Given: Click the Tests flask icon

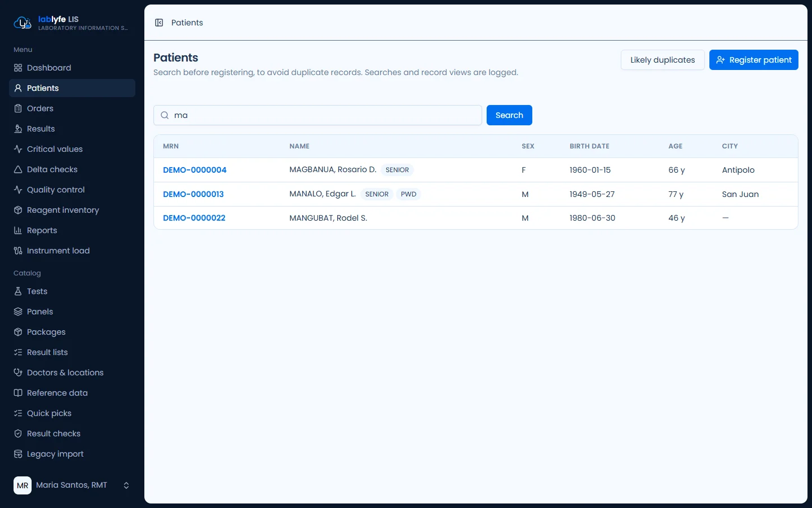Looking at the screenshot, I should (x=18, y=291).
